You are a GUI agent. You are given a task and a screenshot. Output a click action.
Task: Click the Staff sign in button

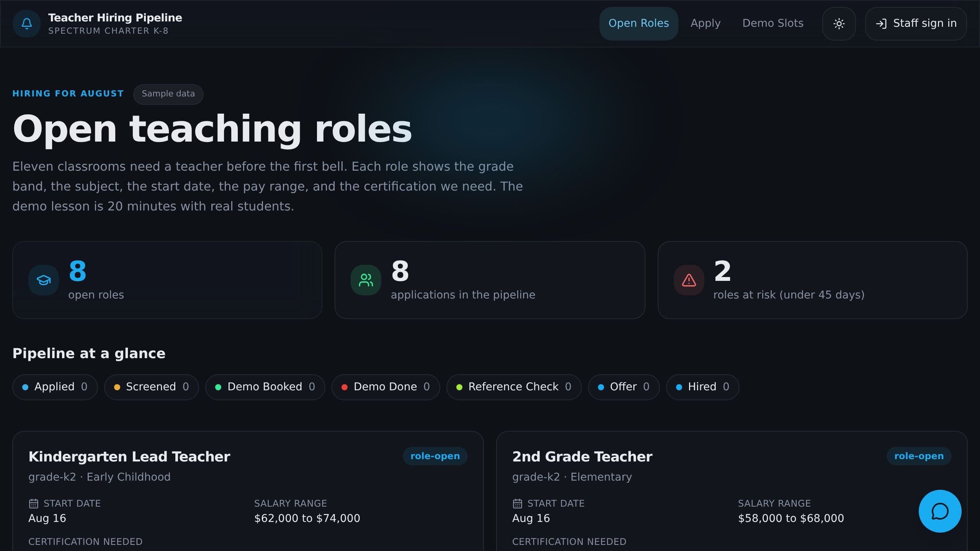pyautogui.click(x=916, y=24)
